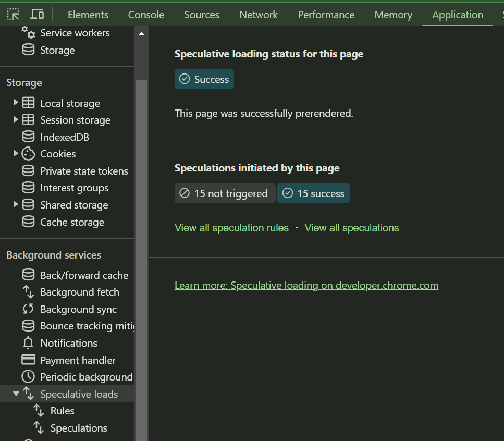Open the View all speculation rules link
The image size is (504, 441).
[231, 228]
